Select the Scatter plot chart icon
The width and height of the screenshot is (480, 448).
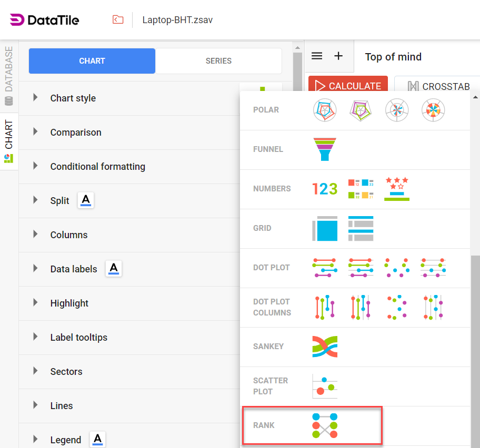324,386
